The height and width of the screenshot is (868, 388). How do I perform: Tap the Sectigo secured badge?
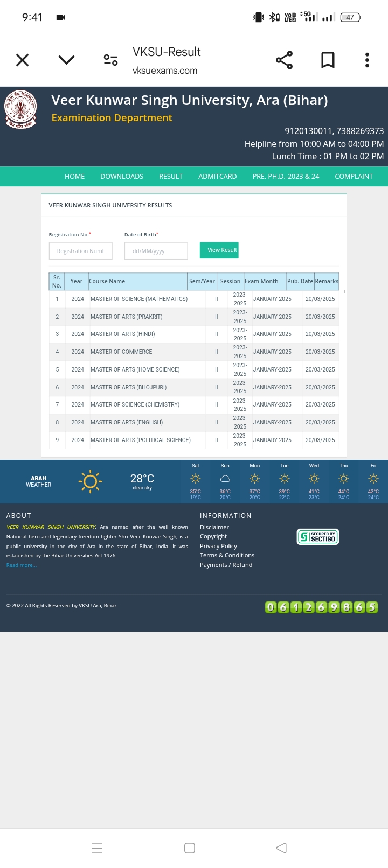[318, 537]
